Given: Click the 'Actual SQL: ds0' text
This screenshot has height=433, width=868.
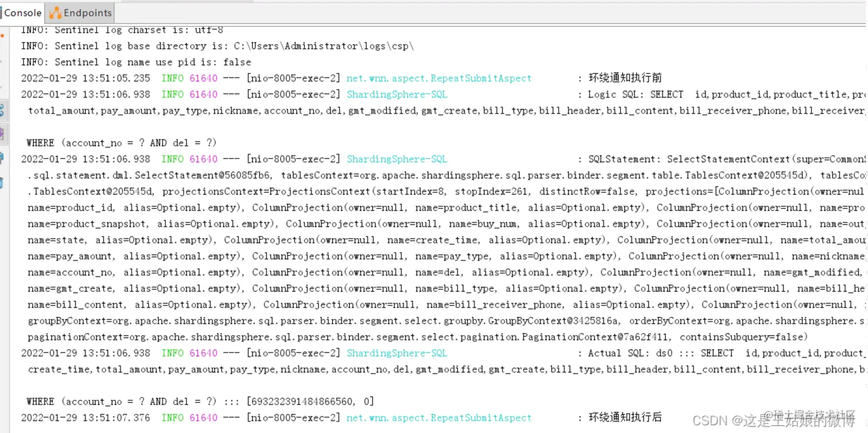Looking at the screenshot, I should click(630, 353).
